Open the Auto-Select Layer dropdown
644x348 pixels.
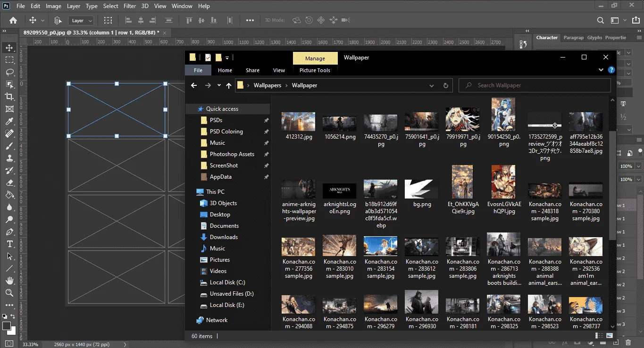click(x=81, y=20)
